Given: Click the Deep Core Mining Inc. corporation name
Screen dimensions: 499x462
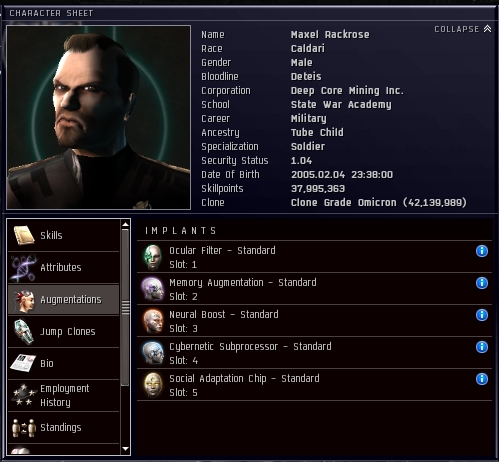Looking at the screenshot, I should 347,91.
